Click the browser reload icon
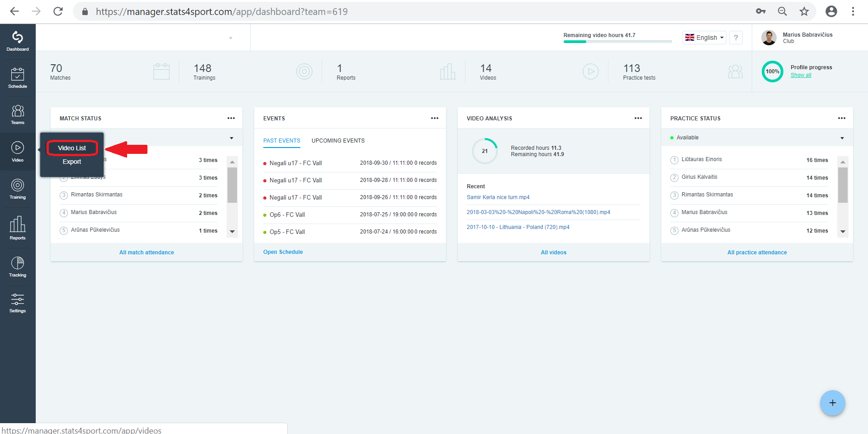 [58, 11]
